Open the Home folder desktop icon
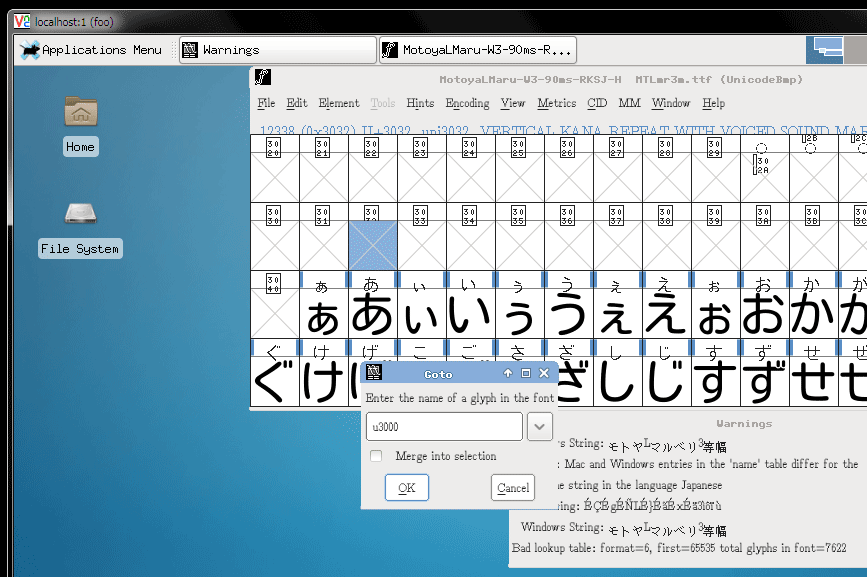The width and height of the screenshot is (867, 577). (x=81, y=112)
